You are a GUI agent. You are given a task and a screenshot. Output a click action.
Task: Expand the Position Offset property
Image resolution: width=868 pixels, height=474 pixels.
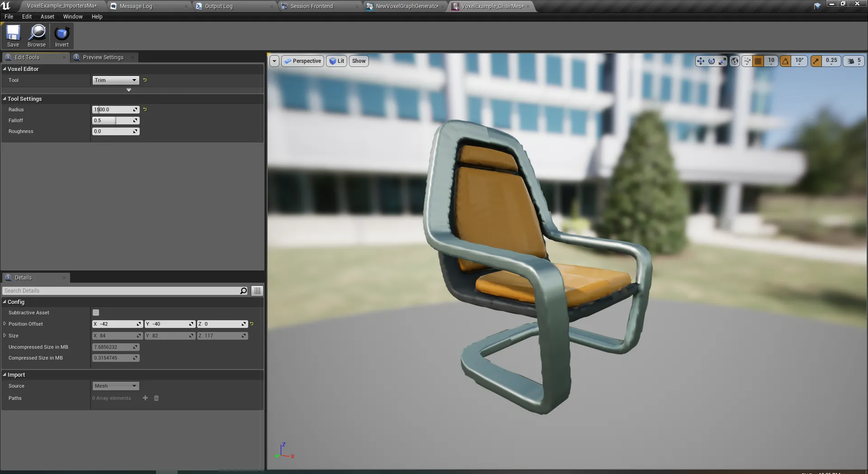[x=5, y=324]
